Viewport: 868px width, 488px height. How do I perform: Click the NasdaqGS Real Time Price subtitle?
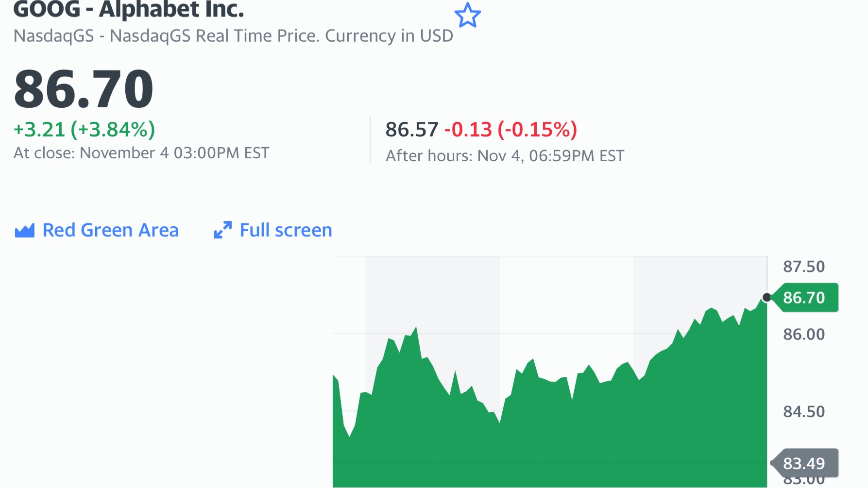(233, 36)
